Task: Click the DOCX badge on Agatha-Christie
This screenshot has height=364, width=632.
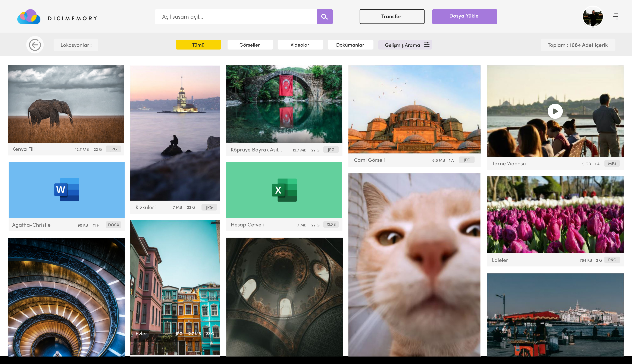Action: click(x=113, y=225)
